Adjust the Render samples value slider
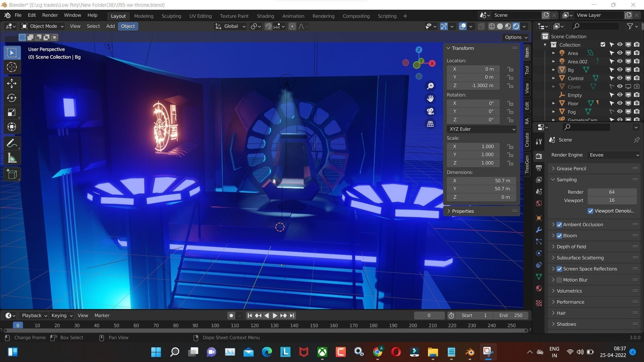The height and width of the screenshot is (362, 644). pyautogui.click(x=612, y=192)
